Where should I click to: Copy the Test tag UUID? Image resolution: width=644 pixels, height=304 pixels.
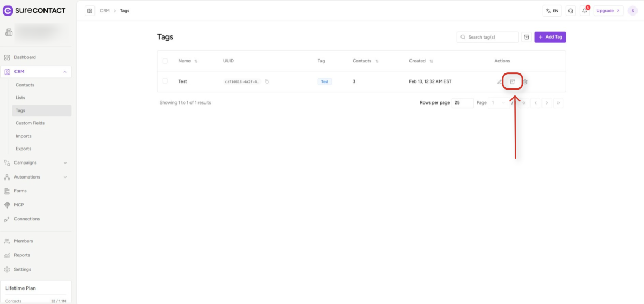click(267, 81)
